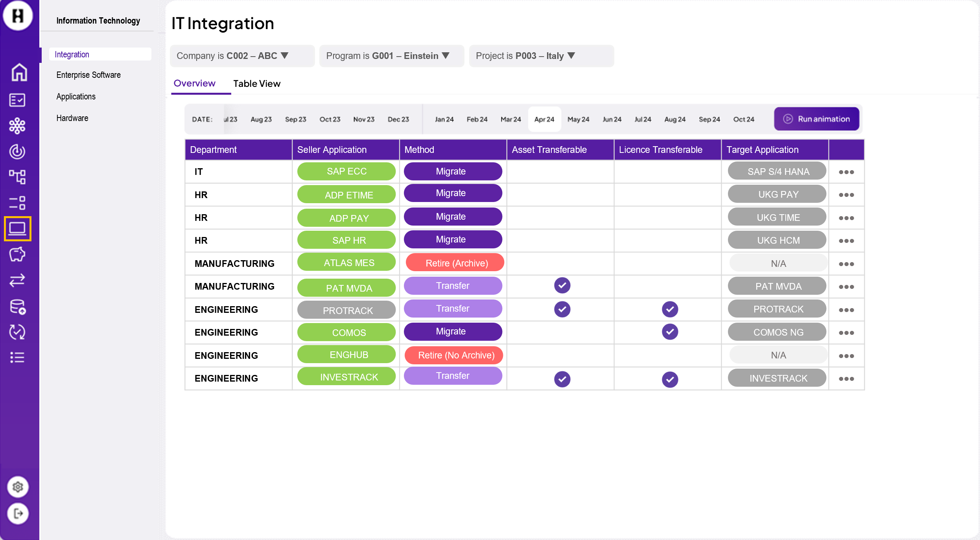Select Apr 24 on the date timeline
The image size is (980, 540).
pos(544,119)
